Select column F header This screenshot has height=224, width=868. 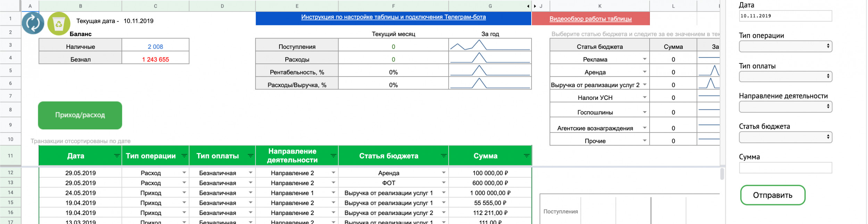pyautogui.click(x=393, y=6)
